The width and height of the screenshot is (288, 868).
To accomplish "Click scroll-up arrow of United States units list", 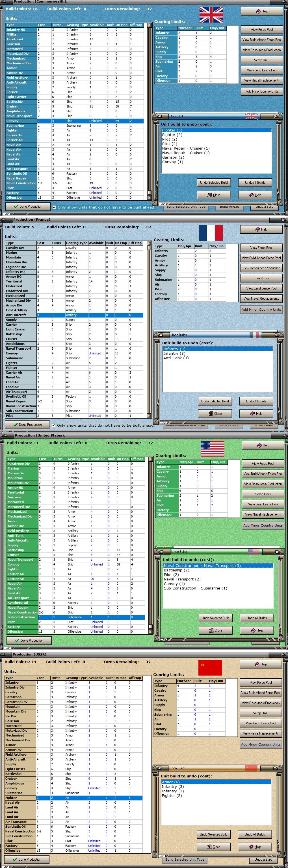I will click(x=151, y=459).
